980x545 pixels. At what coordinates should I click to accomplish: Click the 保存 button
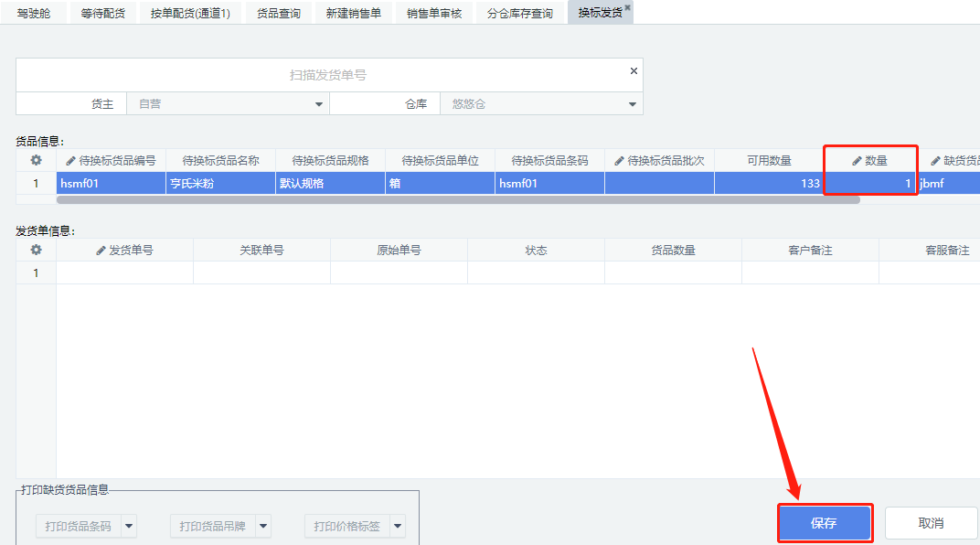click(x=824, y=523)
